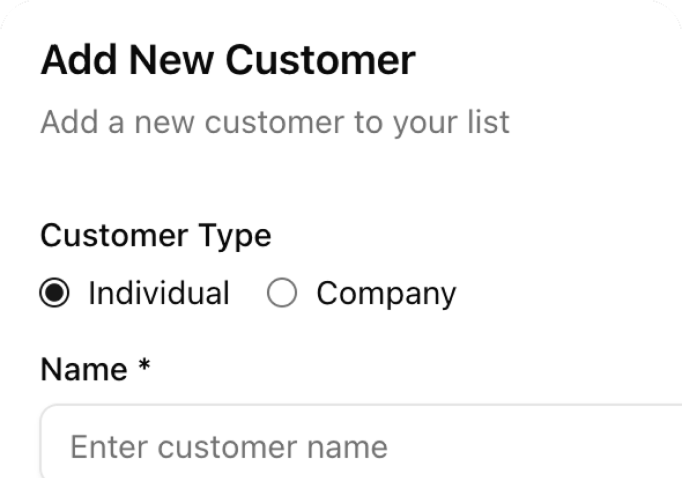Image resolution: width=682 pixels, height=478 pixels.
Task: Click the Name field label
Action: click(84, 370)
